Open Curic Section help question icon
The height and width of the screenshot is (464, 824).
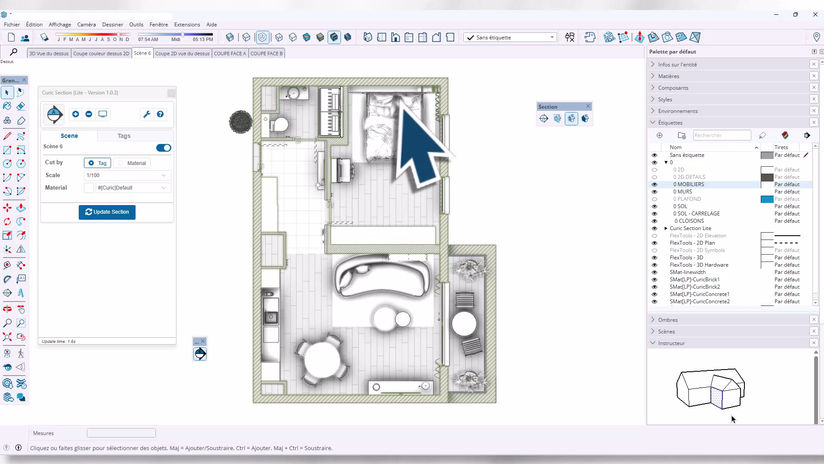tap(160, 114)
